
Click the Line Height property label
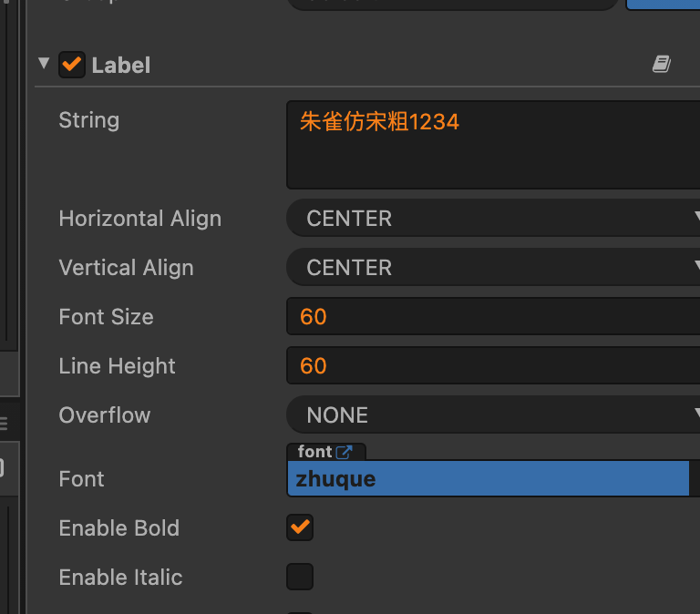tap(117, 366)
